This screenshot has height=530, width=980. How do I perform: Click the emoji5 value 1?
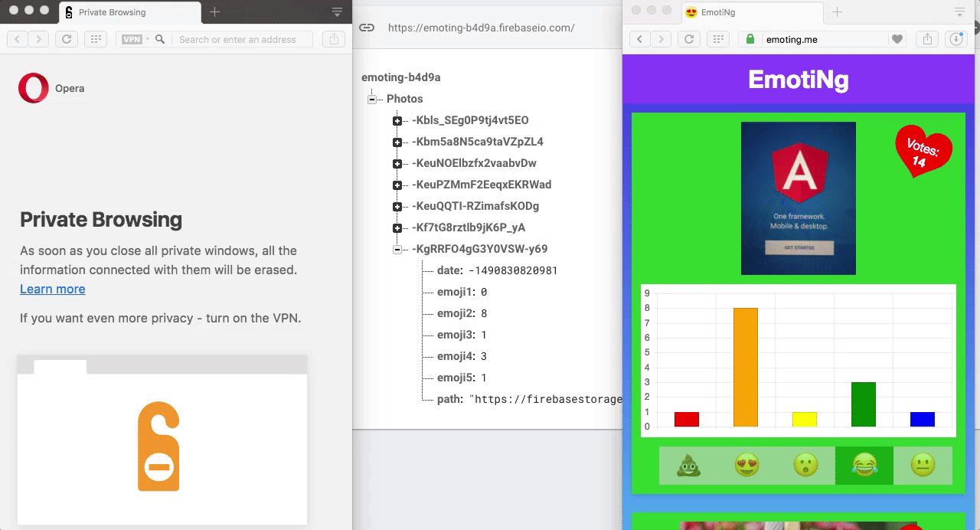(484, 378)
